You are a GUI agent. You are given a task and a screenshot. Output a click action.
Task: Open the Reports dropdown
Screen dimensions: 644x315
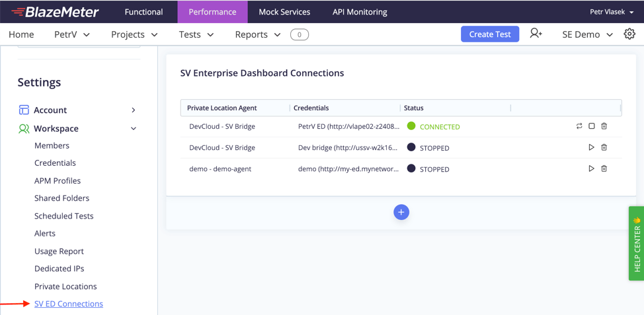point(257,34)
